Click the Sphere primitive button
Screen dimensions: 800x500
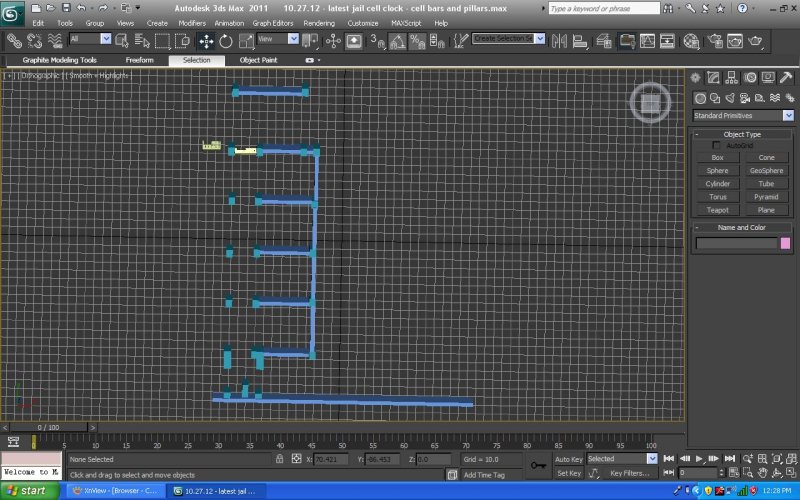click(718, 171)
